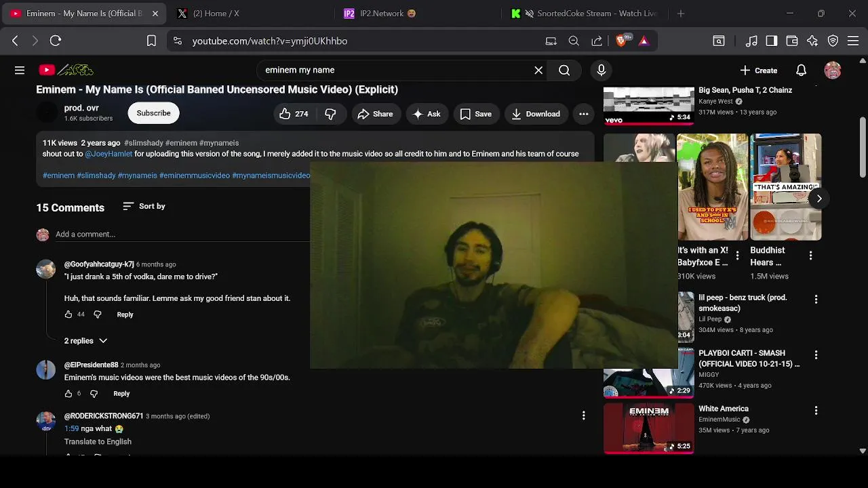Like the ElPresidente88 comment
This screenshot has width=868, height=488.
[x=68, y=394]
